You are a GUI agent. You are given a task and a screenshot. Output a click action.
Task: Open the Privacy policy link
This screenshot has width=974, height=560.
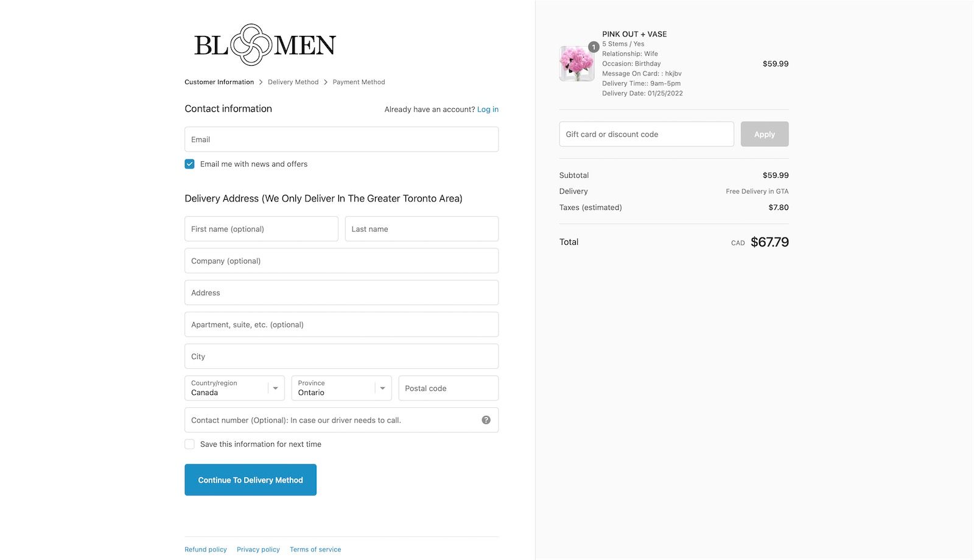coord(258,550)
